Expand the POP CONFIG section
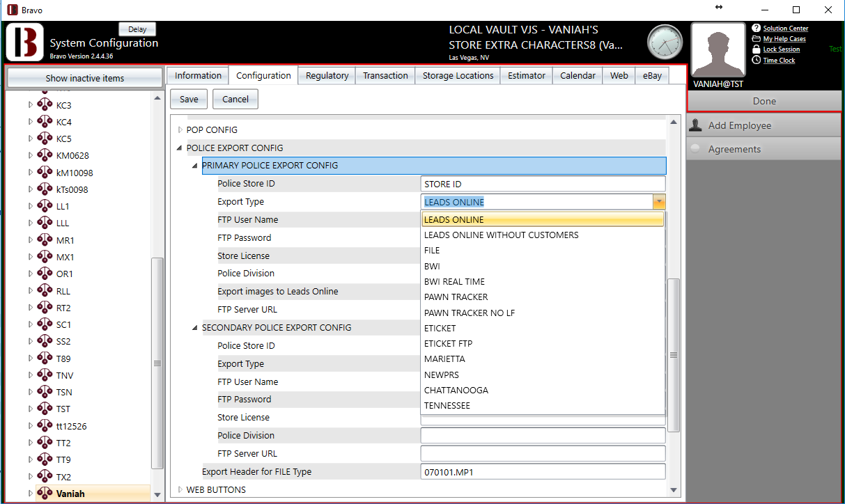This screenshot has width=845, height=504. [x=181, y=130]
